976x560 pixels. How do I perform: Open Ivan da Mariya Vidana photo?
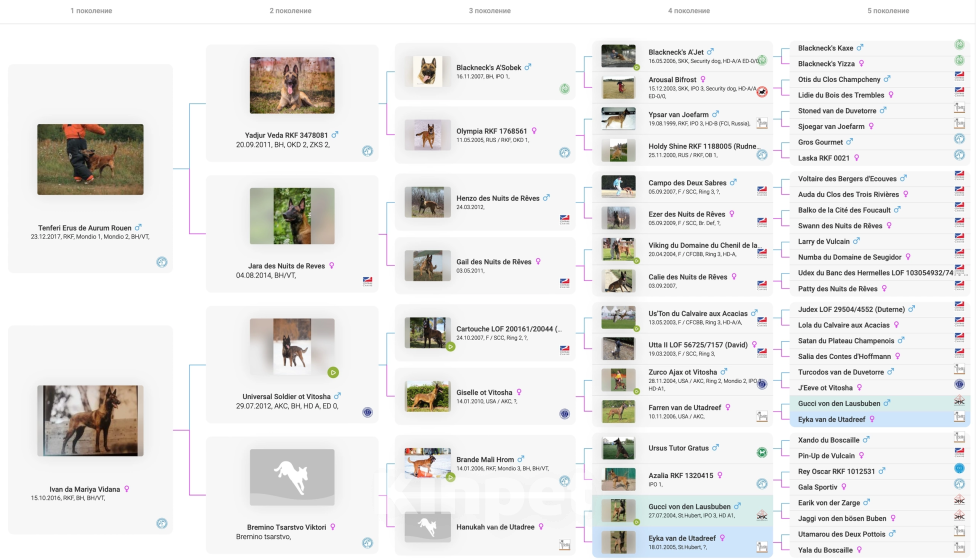point(90,421)
